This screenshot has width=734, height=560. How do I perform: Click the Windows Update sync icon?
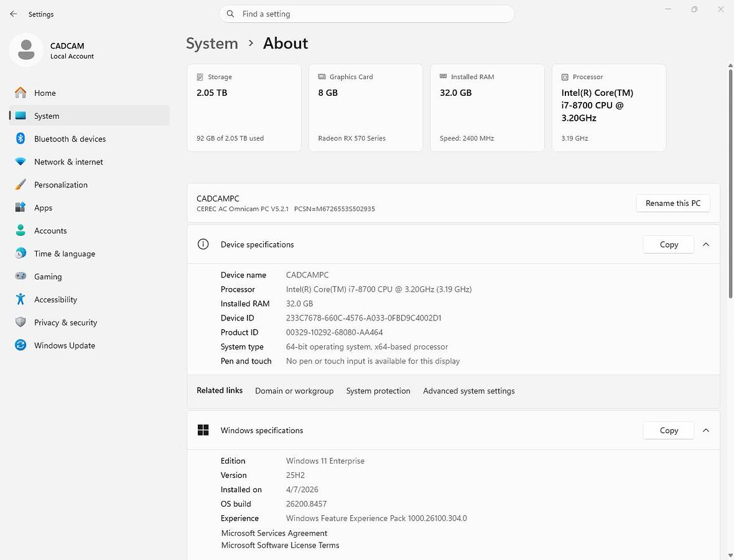20,345
